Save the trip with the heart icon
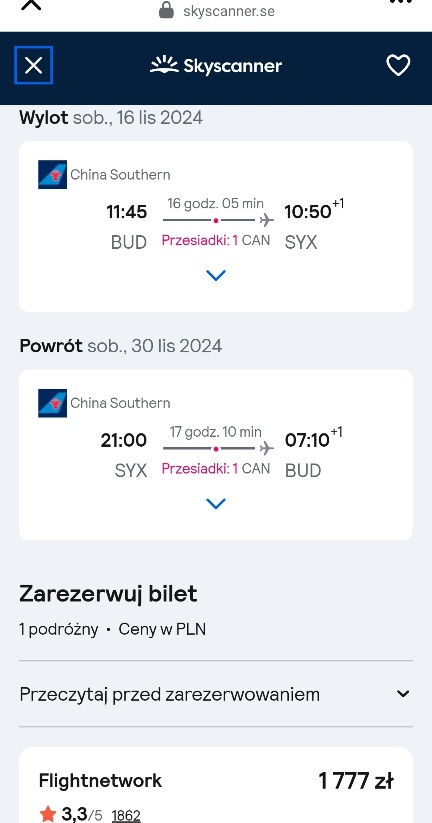The height and width of the screenshot is (823, 432). [x=398, y=65]
